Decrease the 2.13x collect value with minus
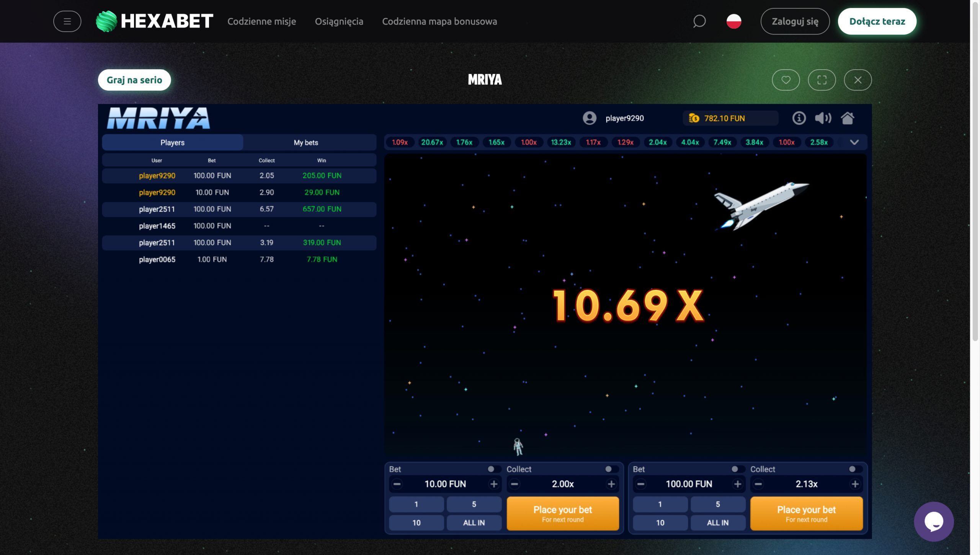The height and width of the screenshot is (555, 980). 758,484
